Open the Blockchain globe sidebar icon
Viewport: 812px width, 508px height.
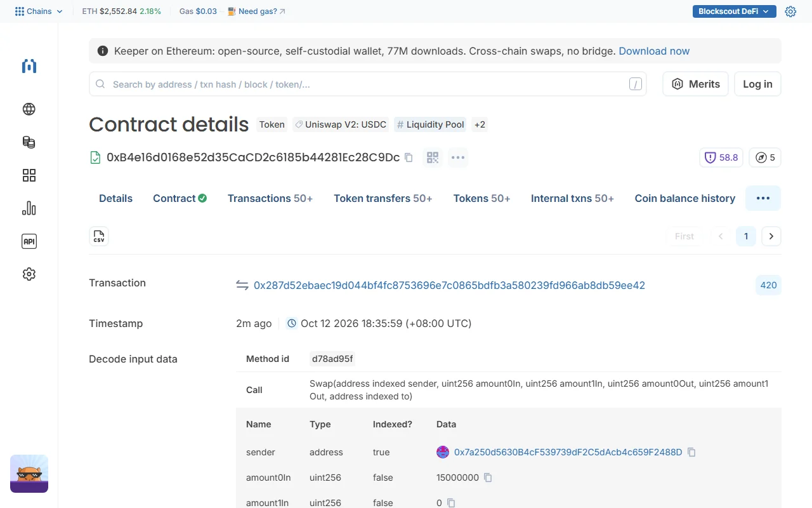(29, 109)
